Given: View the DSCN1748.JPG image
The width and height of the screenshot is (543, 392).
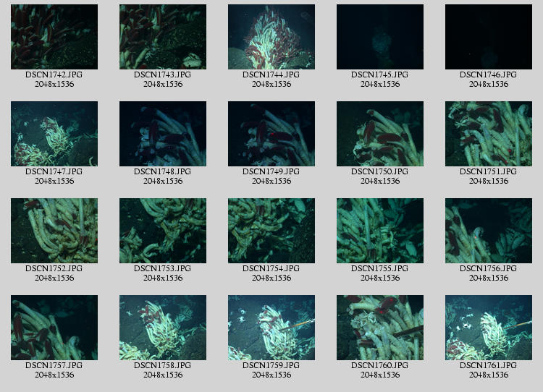Looking at the screenshot, I should (x=163, y=134).
